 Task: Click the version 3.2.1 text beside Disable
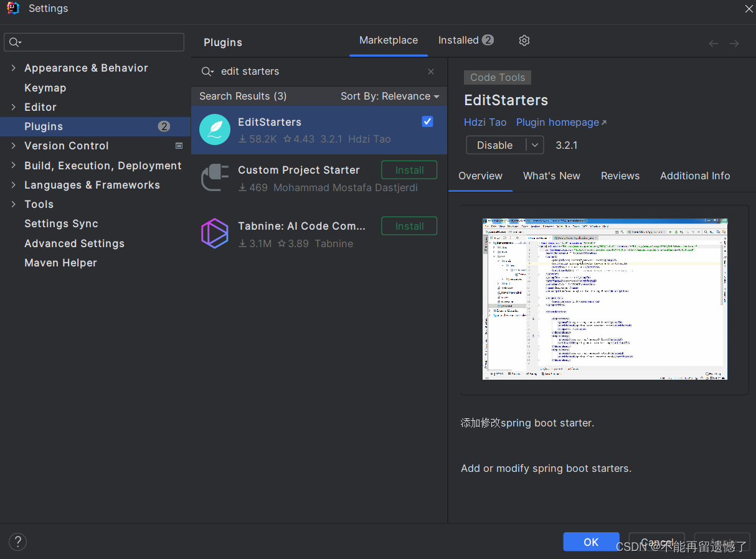567,145
